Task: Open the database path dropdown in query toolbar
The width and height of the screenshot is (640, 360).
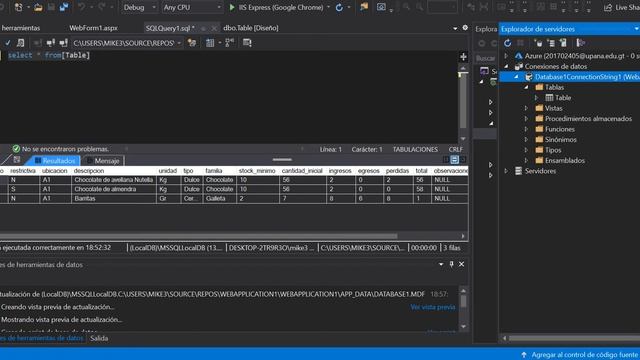Action: 179,43
